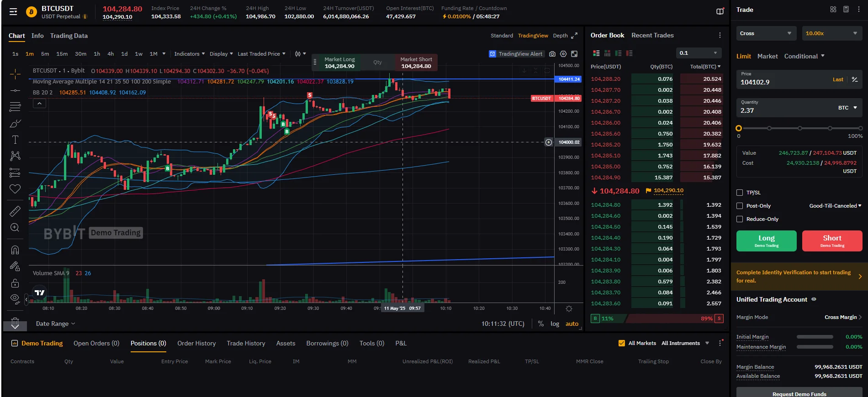
Task: Open the forecasting and measurement tools
Action: [15, 172]
